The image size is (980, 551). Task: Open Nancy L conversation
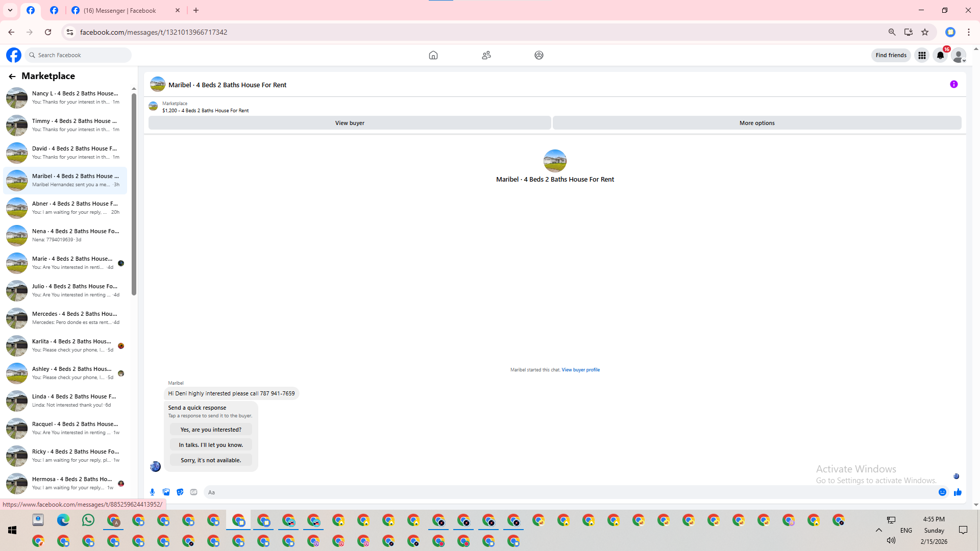tap(65, 97)
